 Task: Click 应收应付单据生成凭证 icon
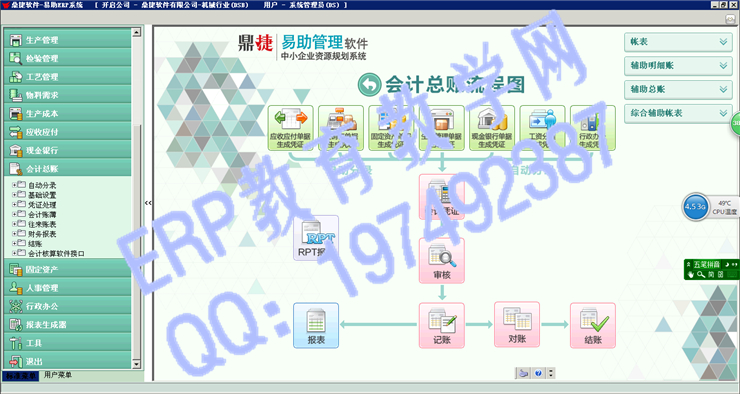click(290, 128)
